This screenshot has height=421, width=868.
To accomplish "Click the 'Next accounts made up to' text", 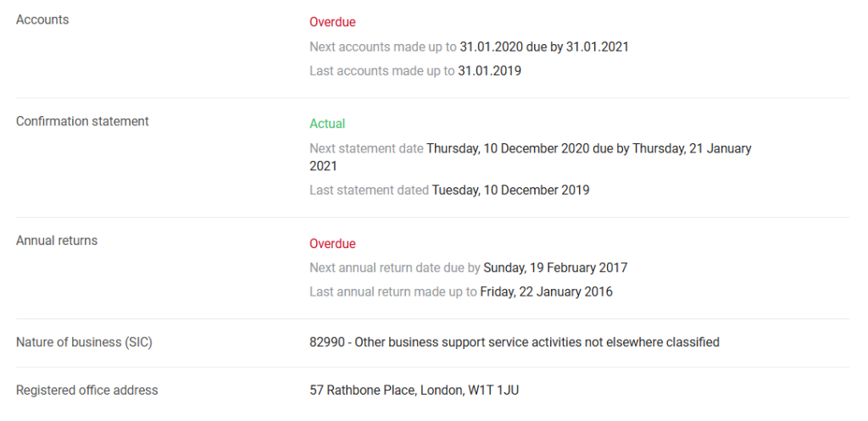I will [383, 47].
